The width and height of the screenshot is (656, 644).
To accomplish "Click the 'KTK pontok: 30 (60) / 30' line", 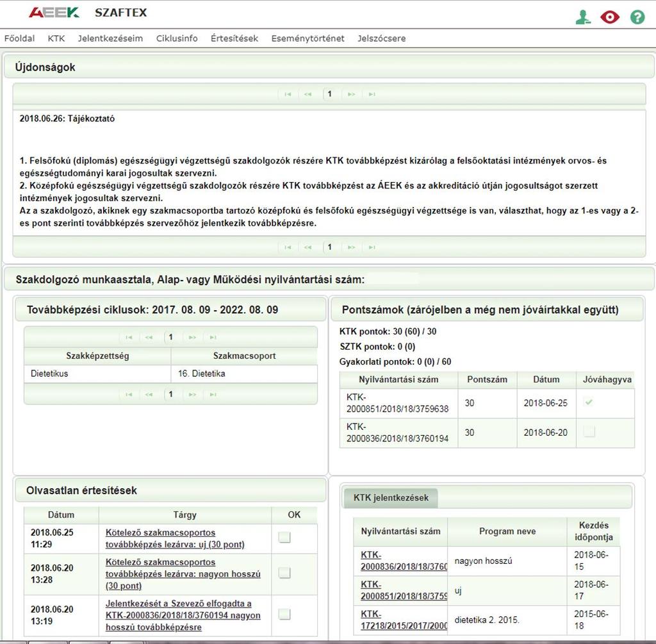I will click(388, 332).
